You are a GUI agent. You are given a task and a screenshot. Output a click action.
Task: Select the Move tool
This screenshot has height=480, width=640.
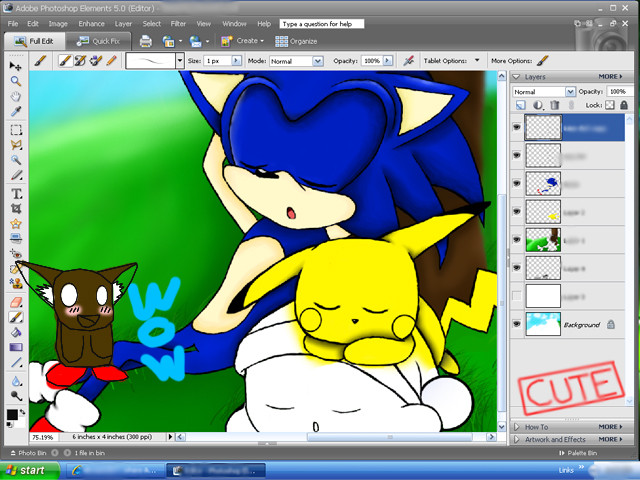point(16,66)
